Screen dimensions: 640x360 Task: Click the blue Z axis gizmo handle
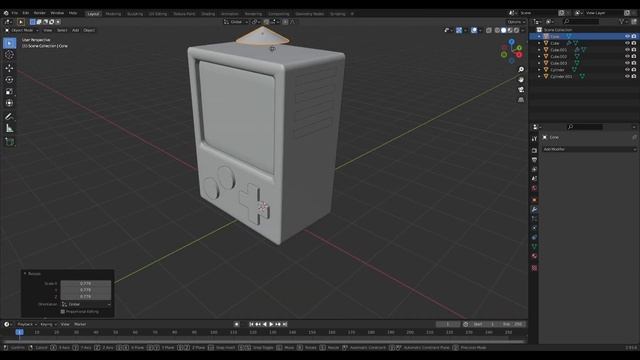511,42
